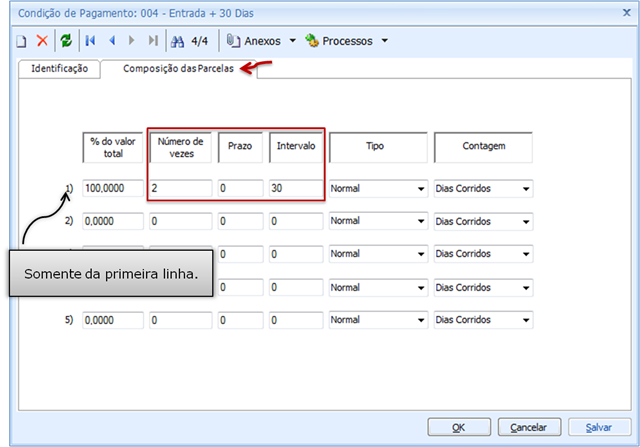Click Intervalo field in row 2

click(x=296, y=221)
